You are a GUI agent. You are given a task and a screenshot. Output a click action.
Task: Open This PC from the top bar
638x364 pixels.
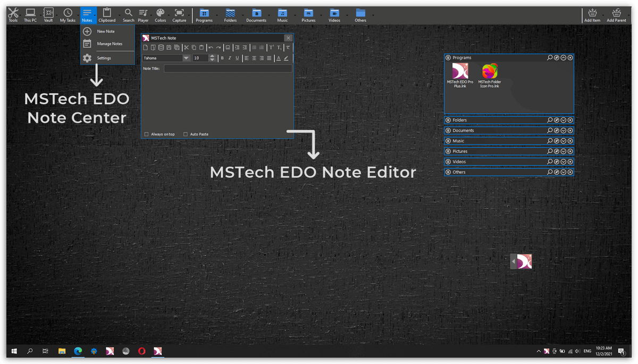tap(30, 15)
